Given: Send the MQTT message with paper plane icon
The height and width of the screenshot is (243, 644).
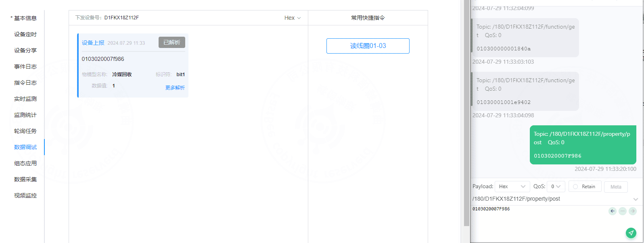Looking at the screenshot, I should coord(631,233).
